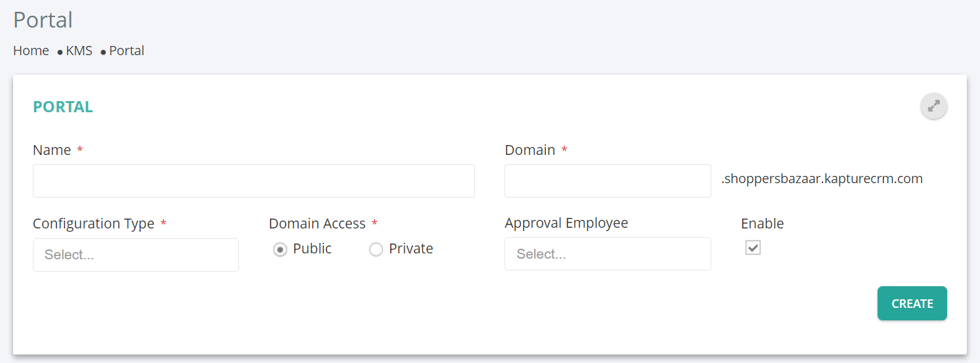Expand the Portal panel to fullscreen
Screen dimensions: 980x363
[x=933, y=106]
